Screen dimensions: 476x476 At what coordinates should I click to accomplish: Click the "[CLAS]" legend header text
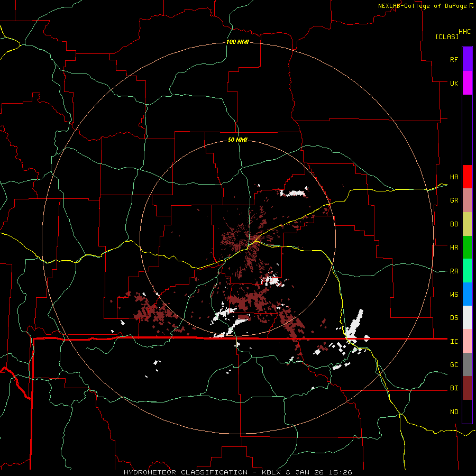[x=447, y=37]
